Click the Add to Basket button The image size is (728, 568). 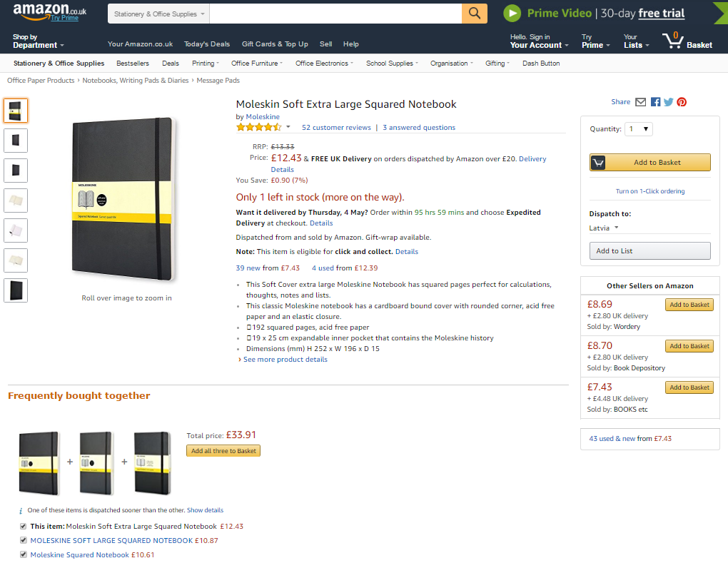[x=650, y=163]
